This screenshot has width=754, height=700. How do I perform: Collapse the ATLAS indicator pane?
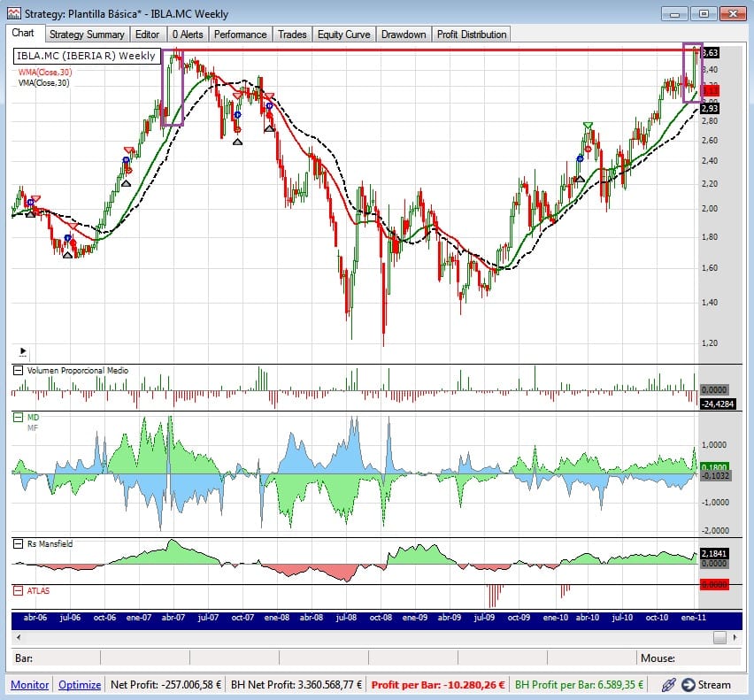pyautogui.click(x=19, y=590)
